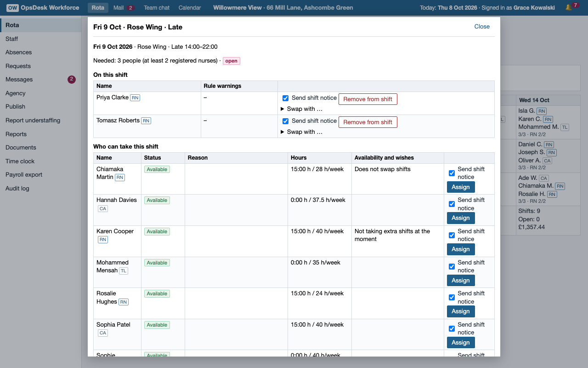Assign Rosalie Hughes to the shift

tap(461, 311)
